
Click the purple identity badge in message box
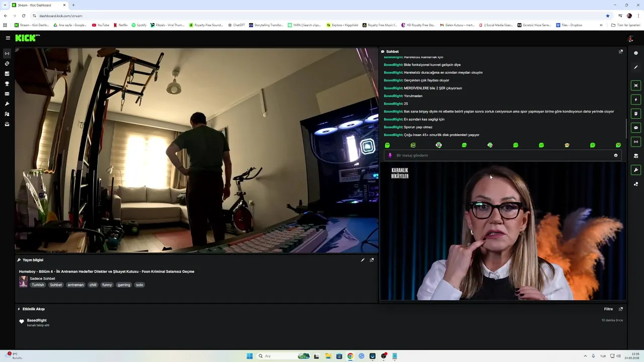point(390,155)
